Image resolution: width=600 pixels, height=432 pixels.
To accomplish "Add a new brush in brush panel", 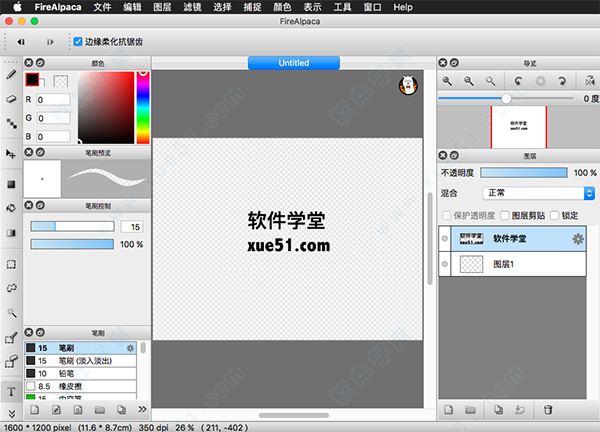I will pos(34,410).
